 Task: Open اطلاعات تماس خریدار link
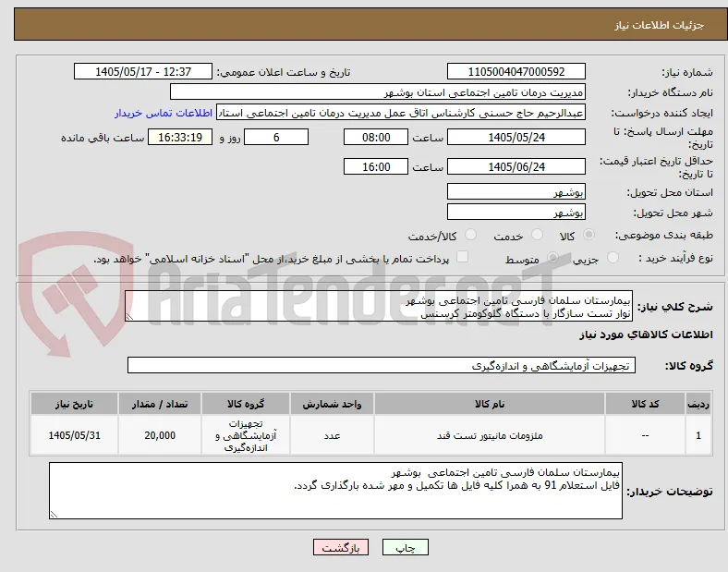click(x=164, y=114)
